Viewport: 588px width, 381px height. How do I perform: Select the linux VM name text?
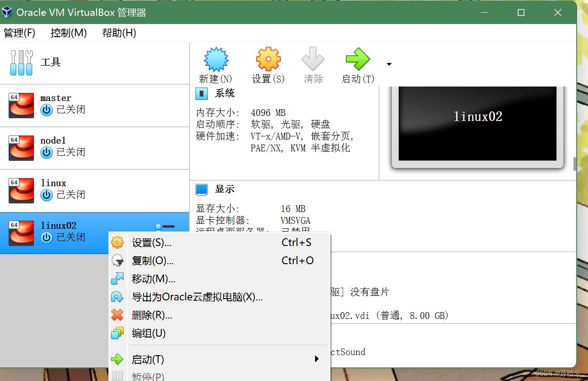pos(53,183)
